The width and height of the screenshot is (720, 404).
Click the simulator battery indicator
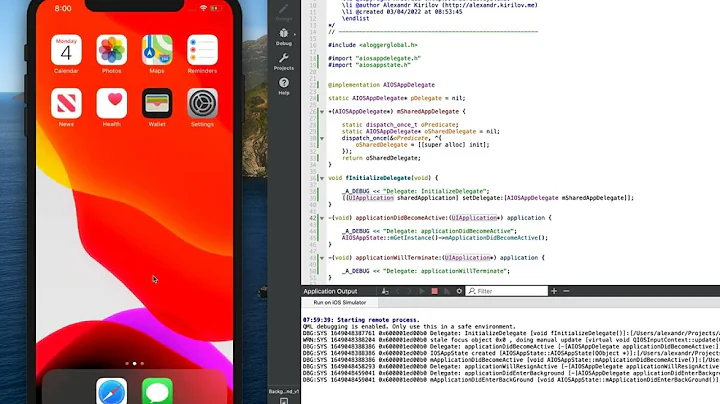pos(216,8)
